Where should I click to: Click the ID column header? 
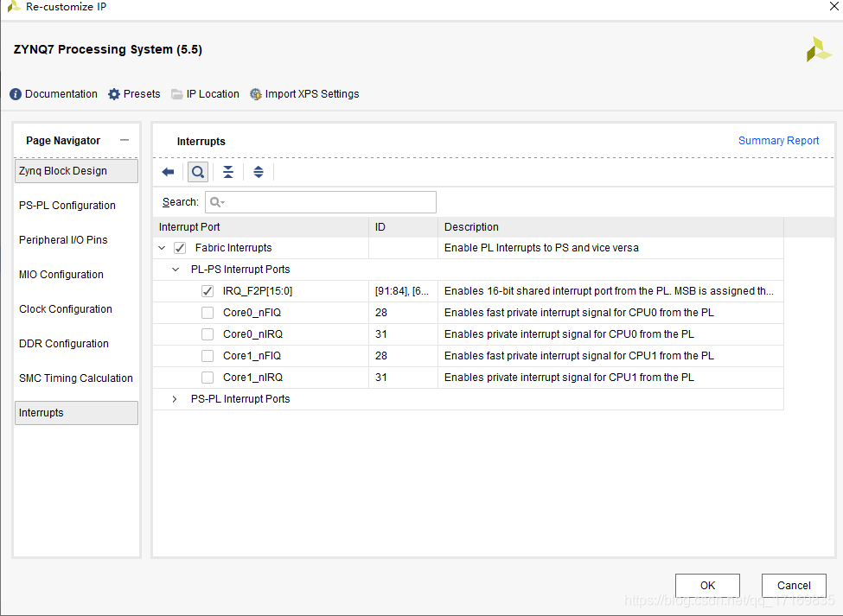point(403,227)
